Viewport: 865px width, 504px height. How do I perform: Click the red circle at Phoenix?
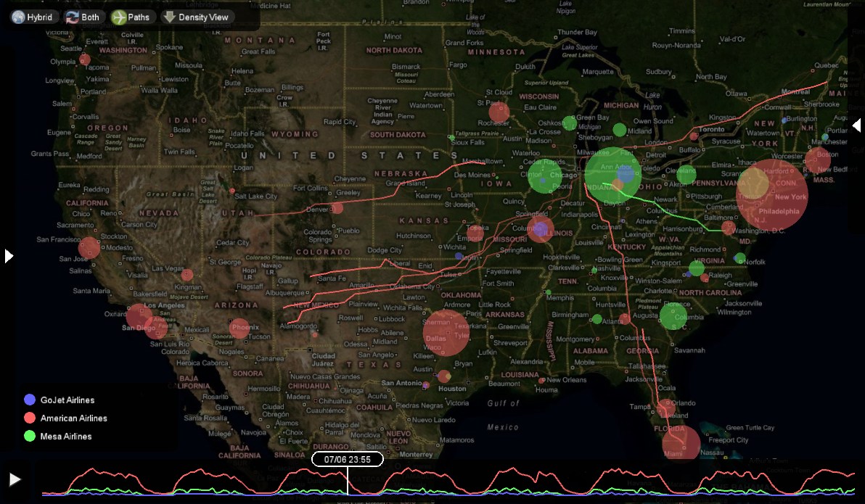239,329
